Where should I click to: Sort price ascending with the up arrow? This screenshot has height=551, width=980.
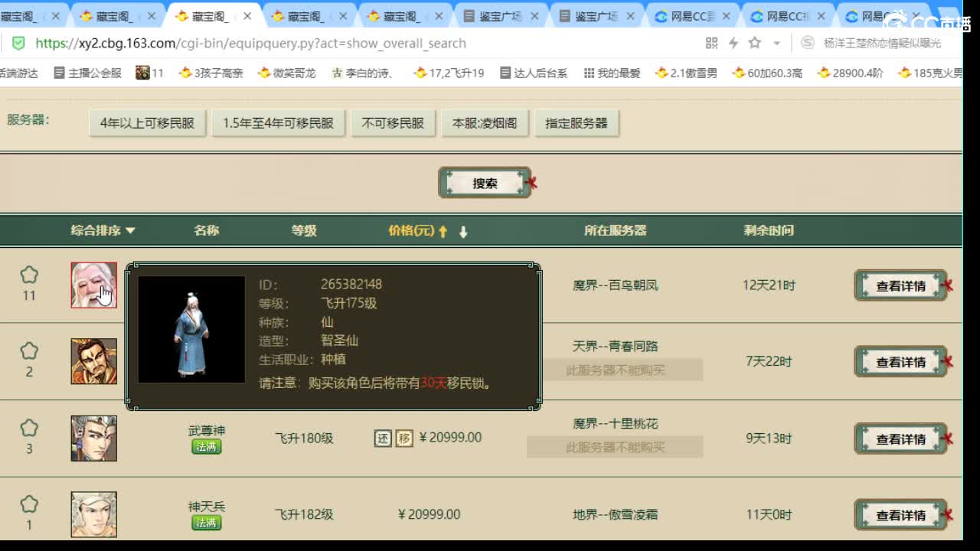click(443, 231)
